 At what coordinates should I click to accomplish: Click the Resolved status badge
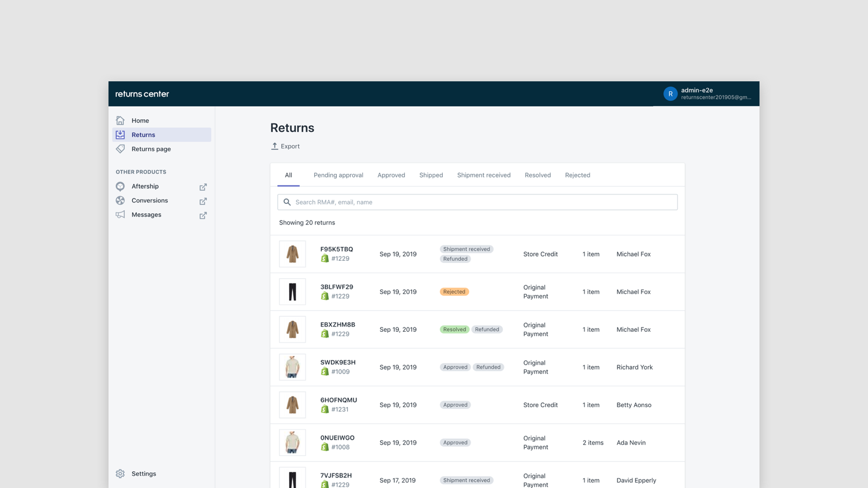point(455,329)
